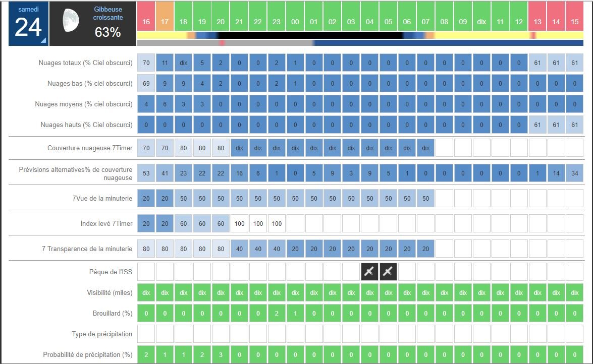Image resolution: width=593 pixels, height=364 pixels.
Task: Click precipitation probability value 3 at hour 20
Action: (x=221, y=355)
